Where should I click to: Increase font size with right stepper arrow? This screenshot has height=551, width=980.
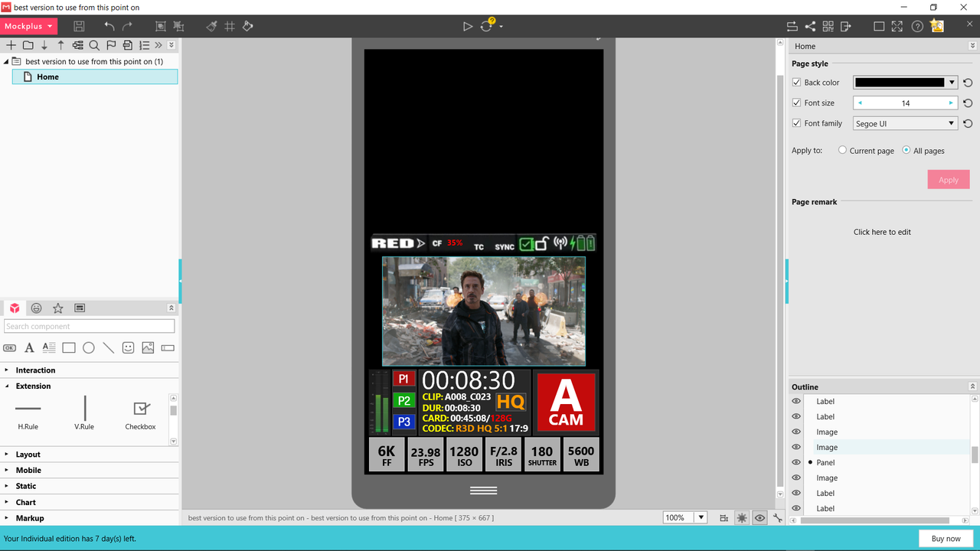951,103
